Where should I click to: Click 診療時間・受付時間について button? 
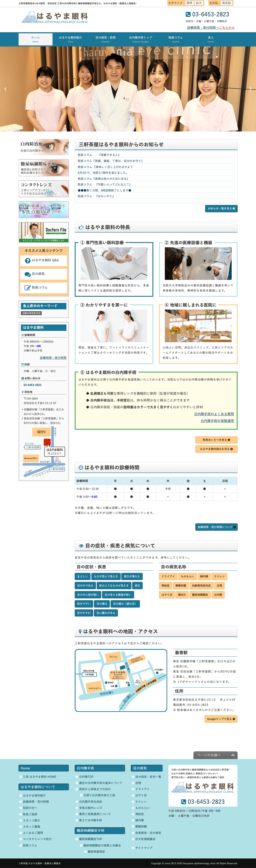(216, 527)
